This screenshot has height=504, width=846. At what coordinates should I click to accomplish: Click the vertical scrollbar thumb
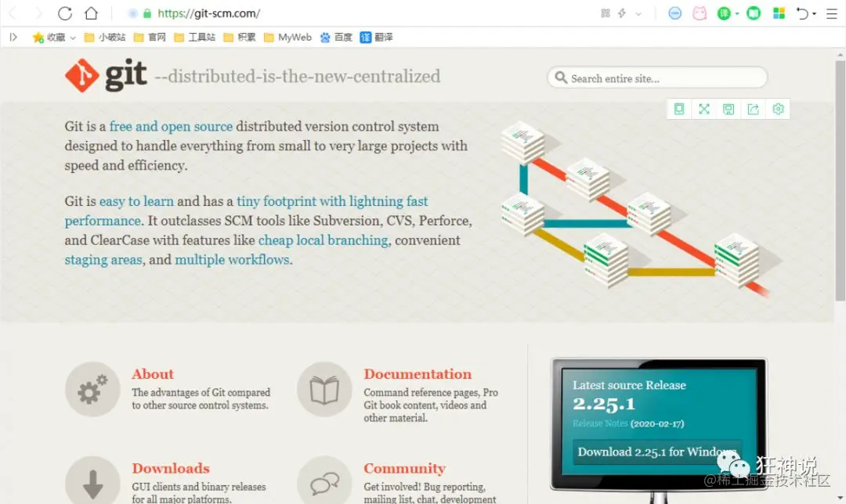pyautogui.click(x=840, y=181)
